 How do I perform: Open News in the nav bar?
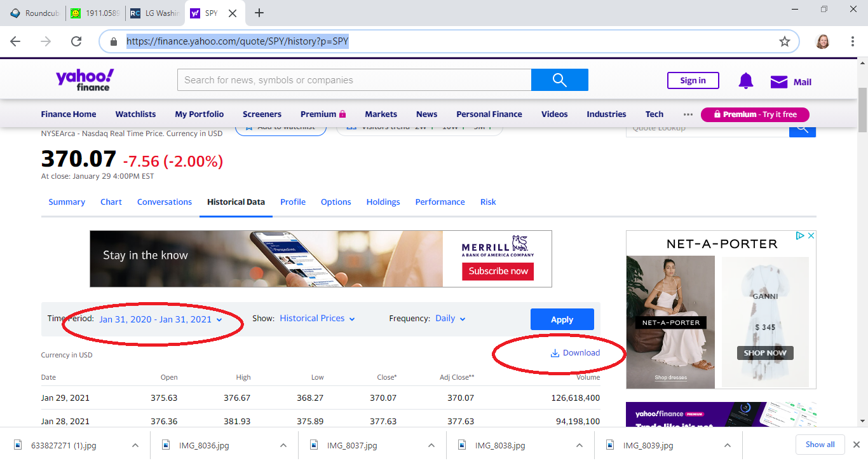pyautogui.click(x=427, y=114)
